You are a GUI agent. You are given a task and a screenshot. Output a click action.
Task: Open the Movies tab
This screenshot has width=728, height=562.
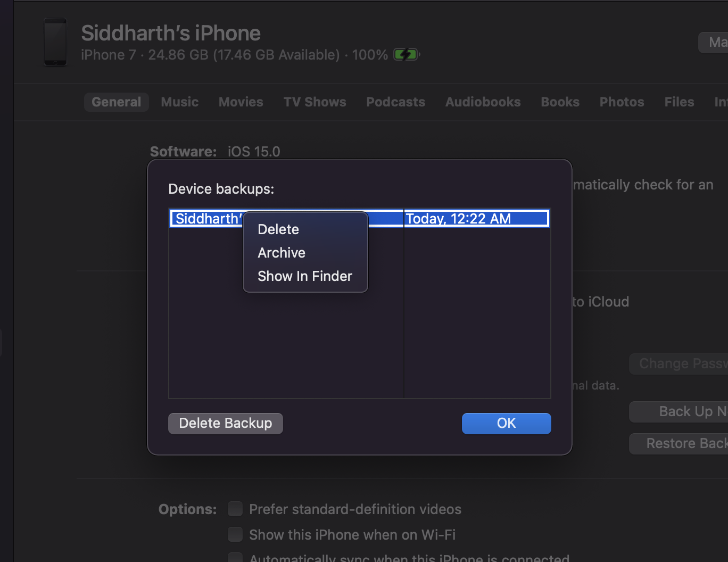pos(241,102)
